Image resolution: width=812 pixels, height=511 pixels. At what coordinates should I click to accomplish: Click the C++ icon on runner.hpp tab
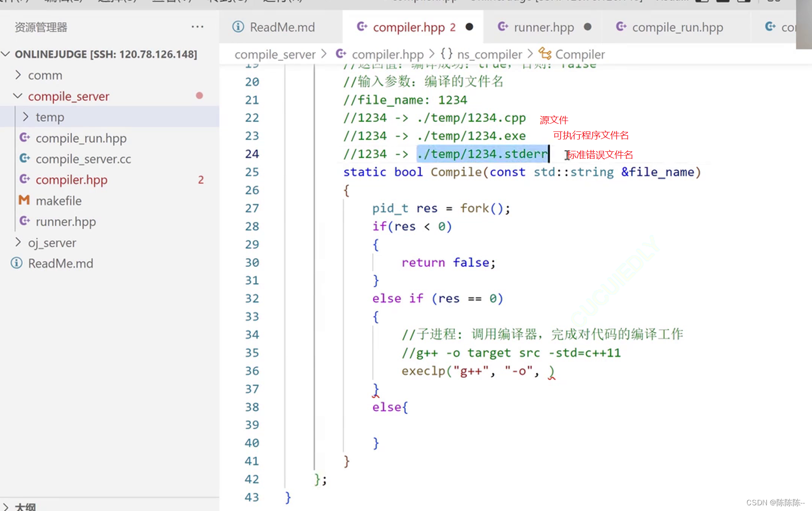point(503,27)
